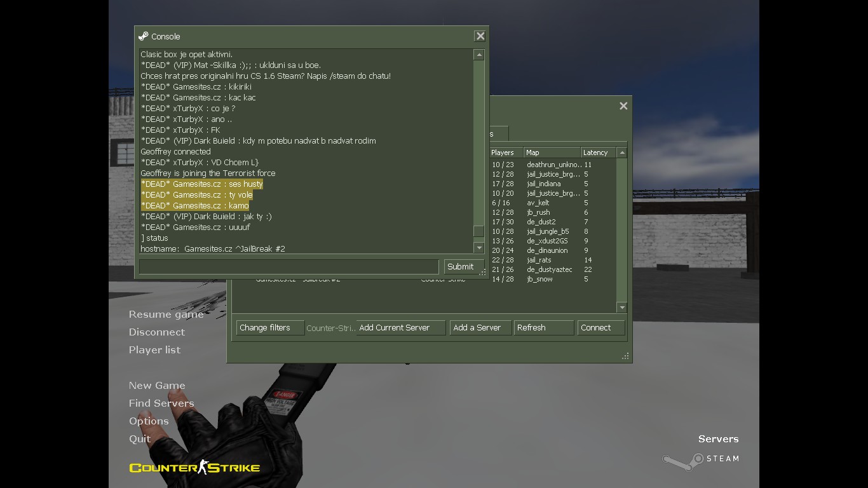Connect to the selected server

pyautogui.click(x=601, y=328)
